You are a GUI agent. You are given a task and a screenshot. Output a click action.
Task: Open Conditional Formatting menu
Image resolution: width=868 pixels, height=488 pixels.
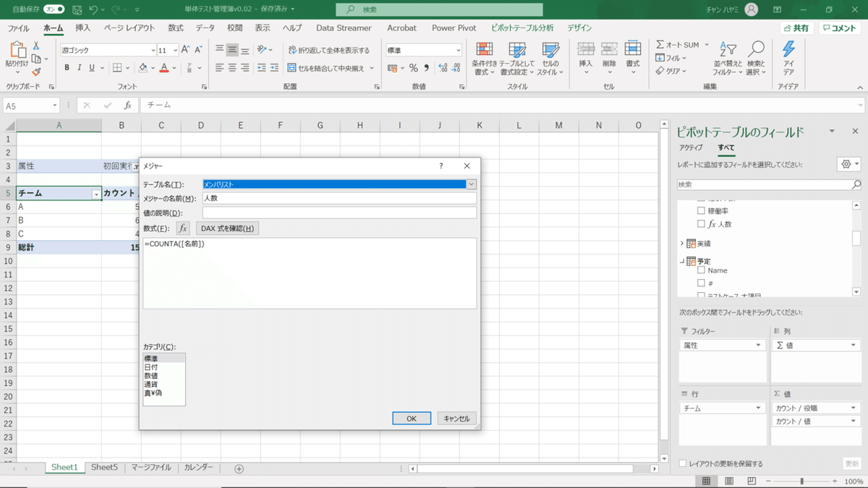484,59
